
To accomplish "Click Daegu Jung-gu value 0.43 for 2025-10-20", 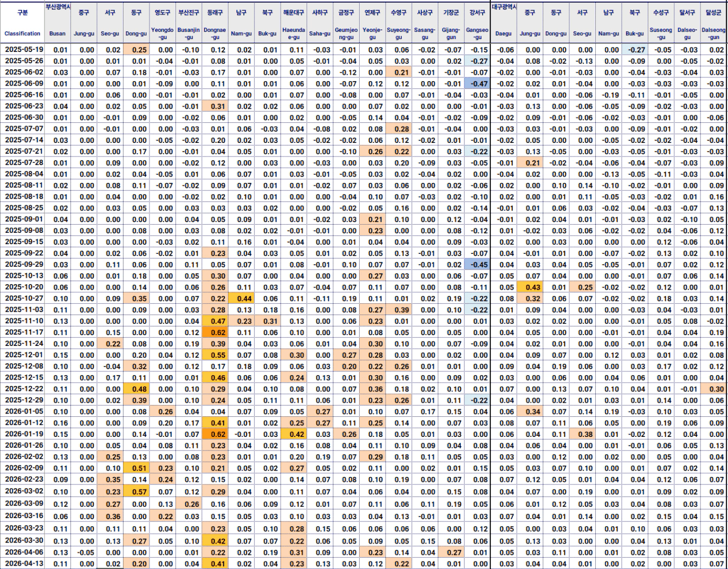I will [x=530, y=287].
